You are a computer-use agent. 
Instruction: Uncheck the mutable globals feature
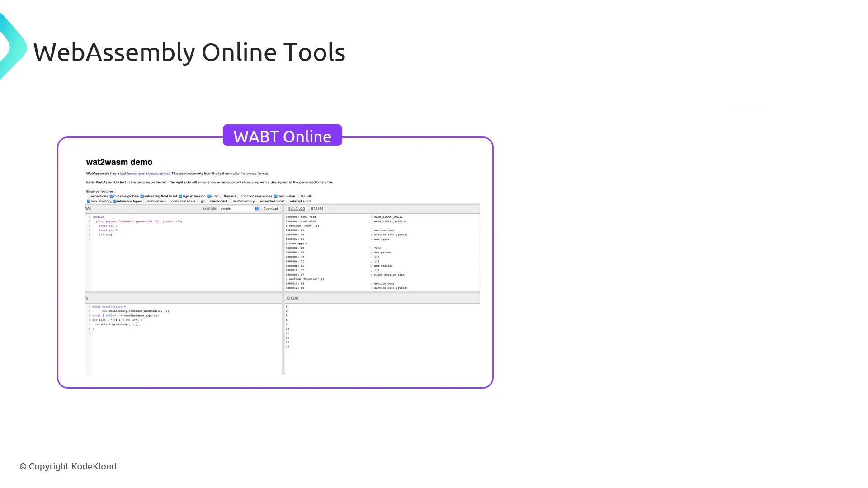[111, 197]
